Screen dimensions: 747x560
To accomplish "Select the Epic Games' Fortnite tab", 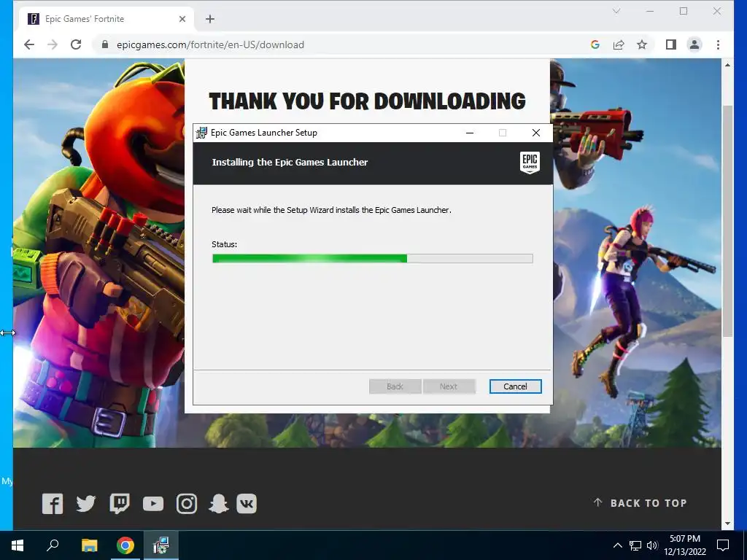I will [107, 19].
